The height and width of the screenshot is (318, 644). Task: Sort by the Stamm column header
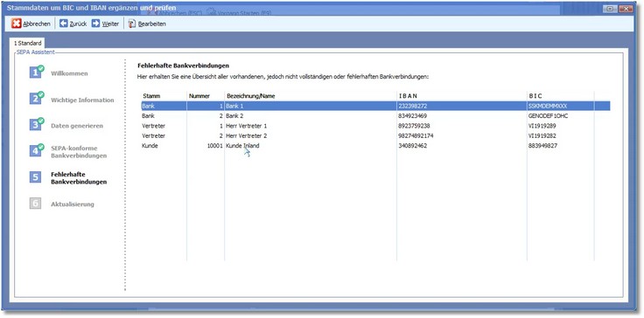[x=164, y=96]
